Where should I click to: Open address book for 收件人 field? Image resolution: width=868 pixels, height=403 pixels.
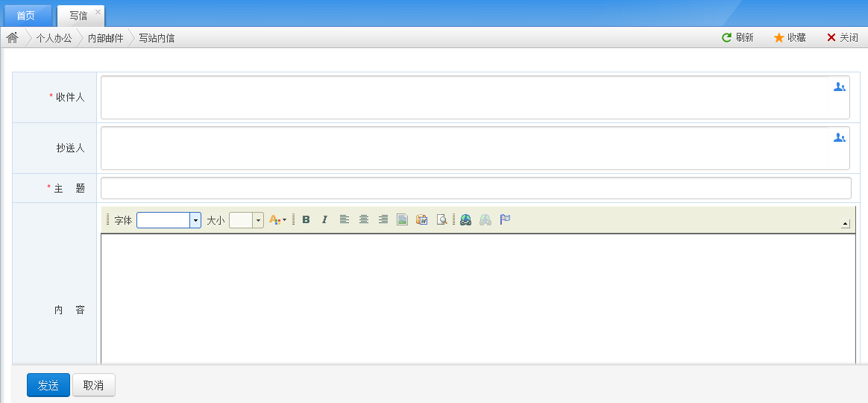(x=839, y=87)
